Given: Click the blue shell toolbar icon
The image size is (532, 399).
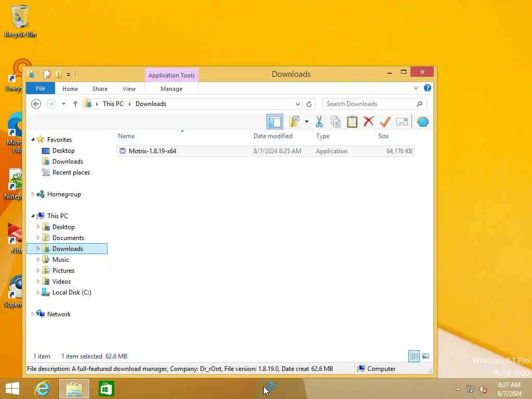Looking at the screenshot, I should coord(423,122).
